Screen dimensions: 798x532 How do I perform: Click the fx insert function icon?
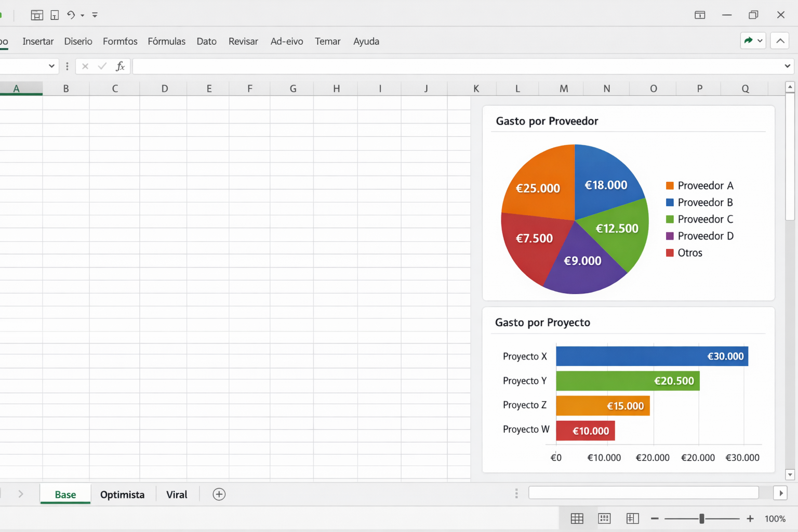click(x=120, y=66)
